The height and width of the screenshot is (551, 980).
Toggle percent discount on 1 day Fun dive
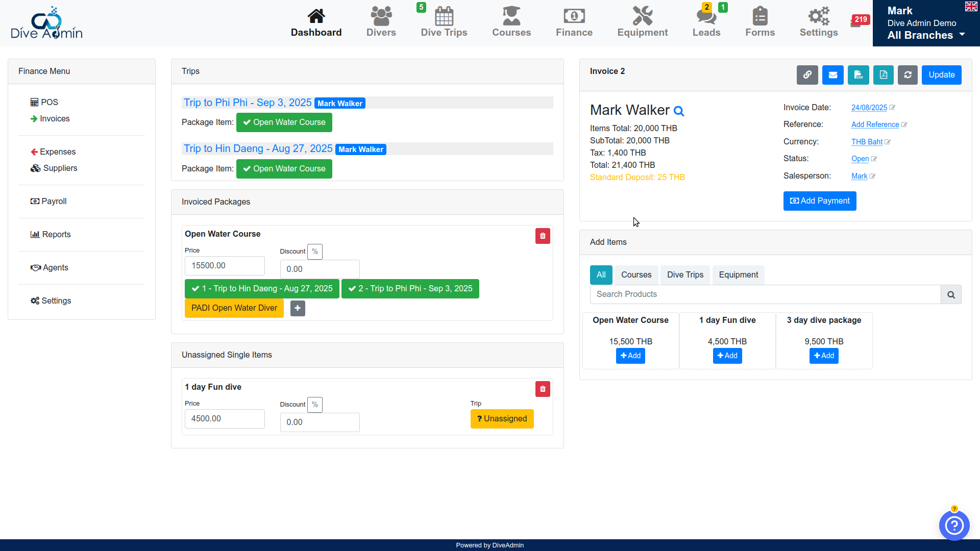click(x=315, y=405)
